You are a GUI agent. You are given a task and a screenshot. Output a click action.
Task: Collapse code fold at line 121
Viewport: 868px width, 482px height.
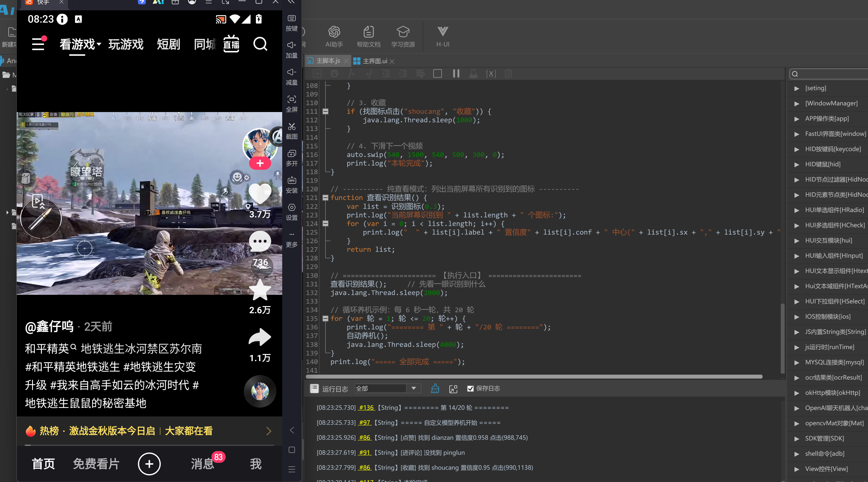(x=325, y=198)
